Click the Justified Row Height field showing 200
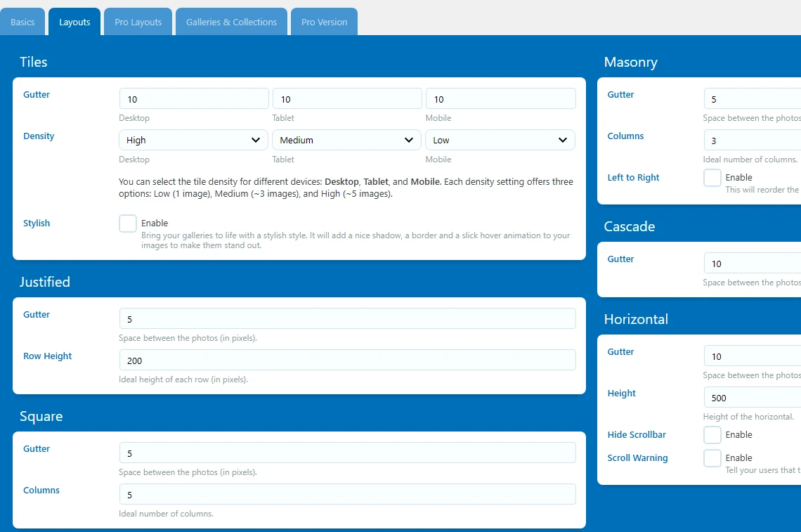Screen dimensions: 801x532 [347, 361]
